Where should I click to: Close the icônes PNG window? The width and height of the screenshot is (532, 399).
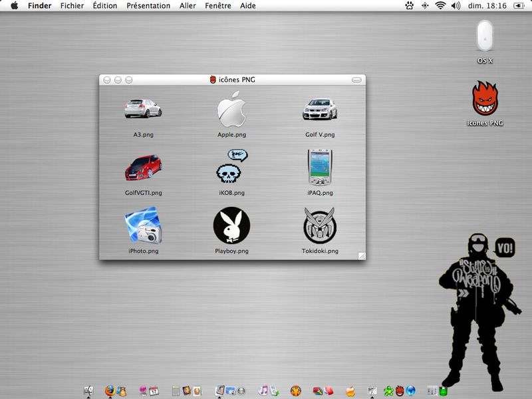click(x=107, y=80)
